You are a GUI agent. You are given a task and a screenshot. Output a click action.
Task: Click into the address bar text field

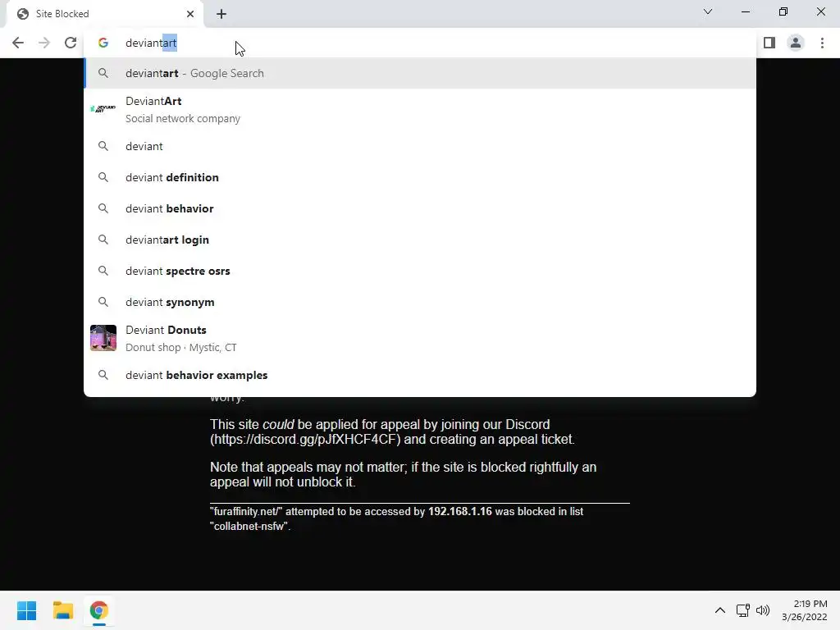[420, 43]
